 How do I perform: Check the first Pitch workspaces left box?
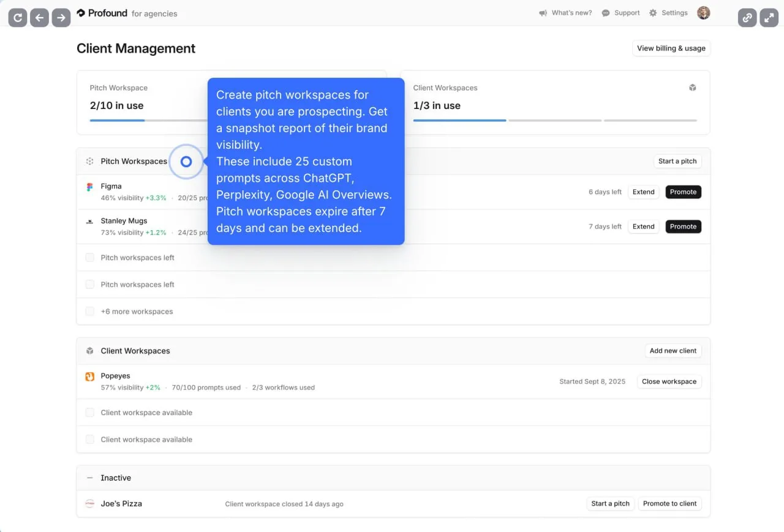point(89,258)
